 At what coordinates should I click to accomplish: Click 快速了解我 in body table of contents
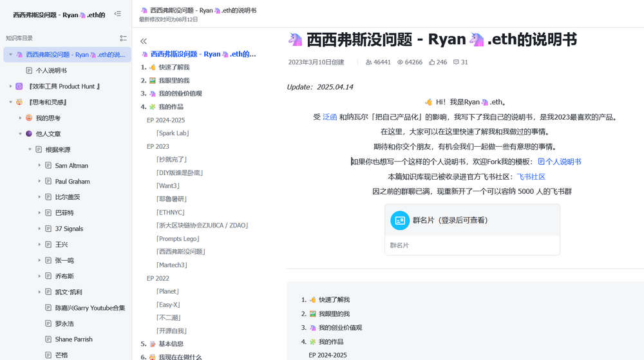pos(334,299)
